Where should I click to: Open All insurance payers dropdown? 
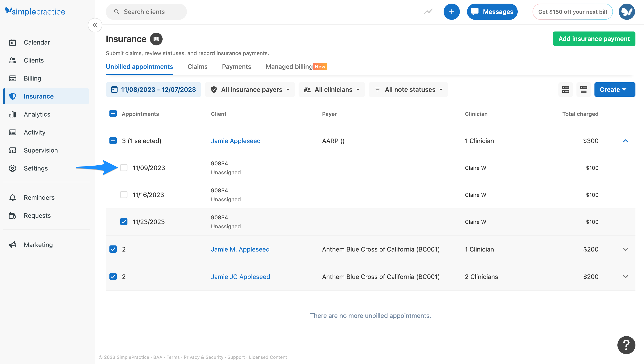(250, 90)
